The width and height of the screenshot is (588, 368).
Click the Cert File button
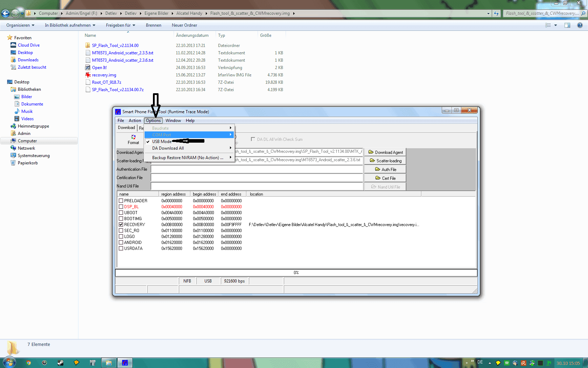pyautogui.click(x=385, y=178)
